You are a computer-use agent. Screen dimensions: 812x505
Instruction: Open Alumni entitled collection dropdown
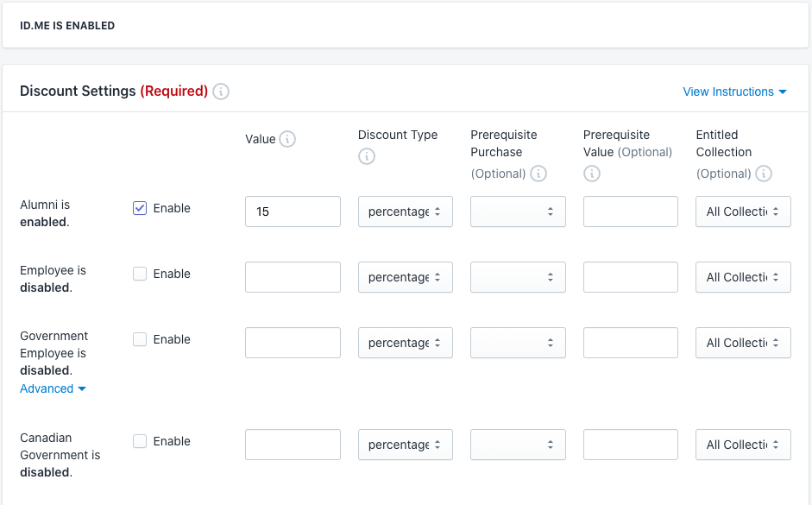[x=743, y=211]
